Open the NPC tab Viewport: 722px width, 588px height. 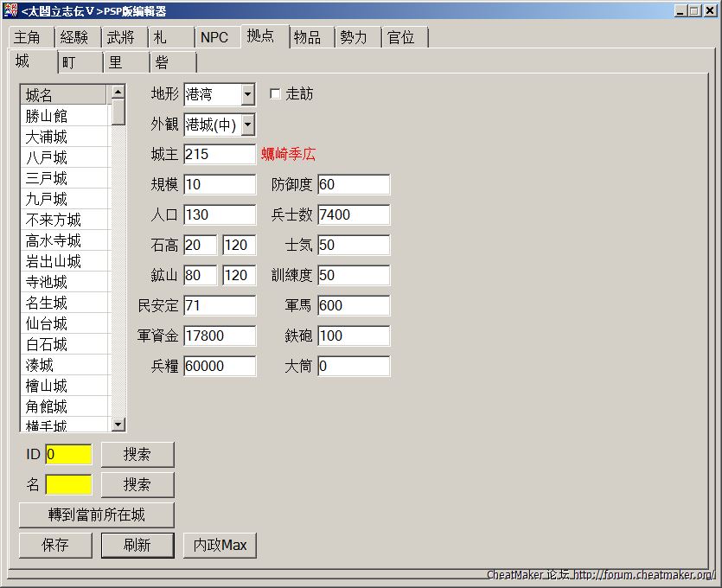click(x=214, y=38)
